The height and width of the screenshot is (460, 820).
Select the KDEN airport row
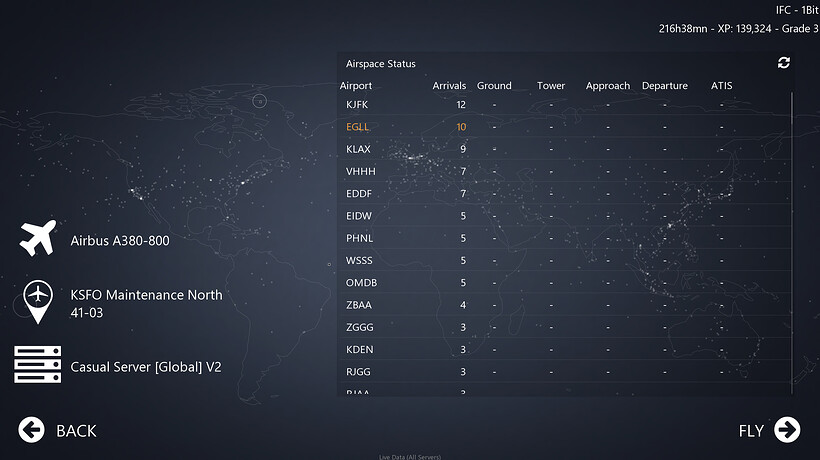[565, 349]
